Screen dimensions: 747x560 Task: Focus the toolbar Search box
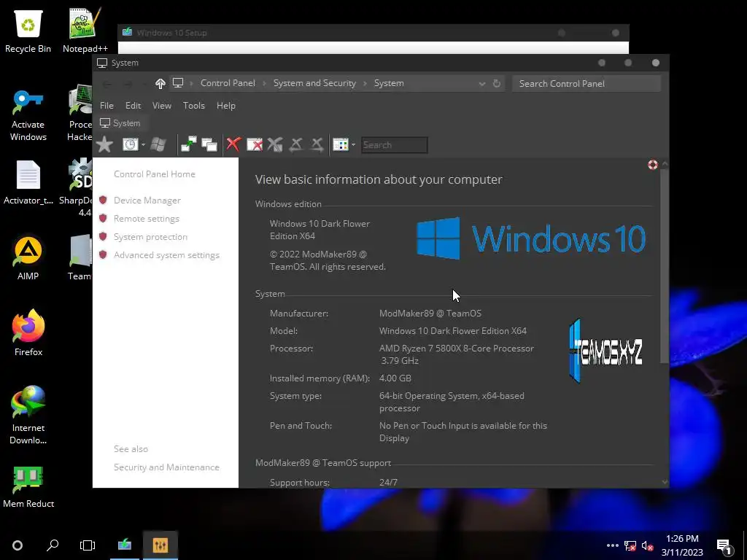(x=394, y=145)
